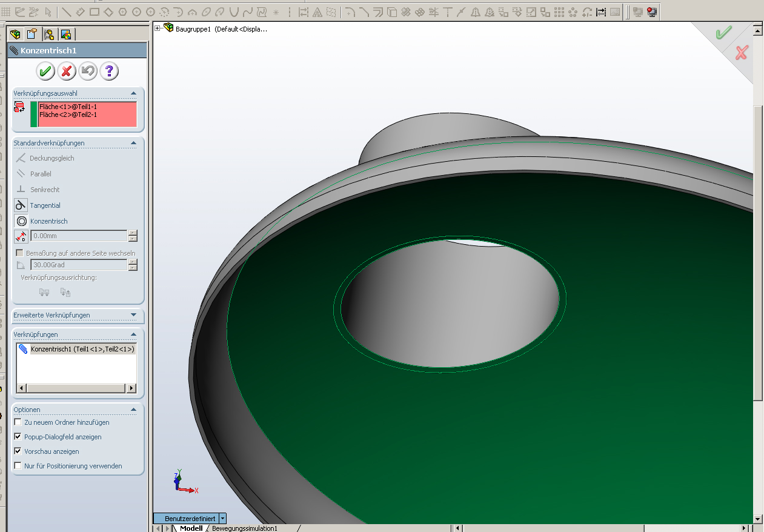This screenshot has width=764, height=532.
Task: Select Konzentrisch1 entry in Verknüpfungen list
Action: [82, 349]
